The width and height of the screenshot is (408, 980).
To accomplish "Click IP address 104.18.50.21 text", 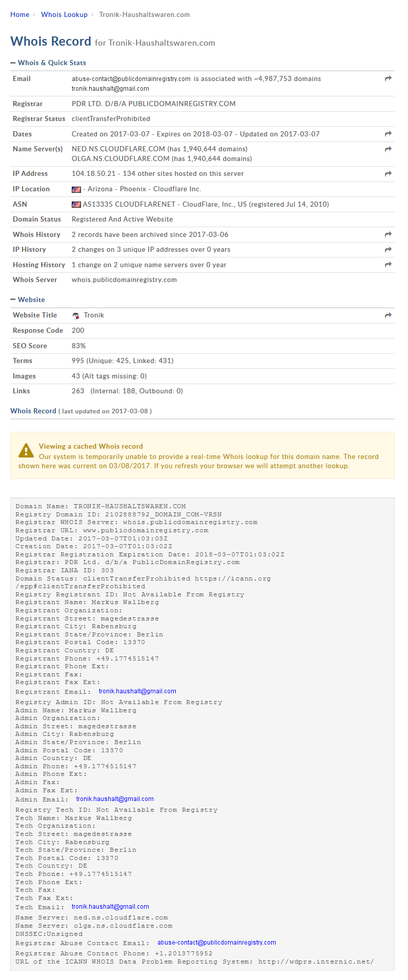I will (94, 173).
